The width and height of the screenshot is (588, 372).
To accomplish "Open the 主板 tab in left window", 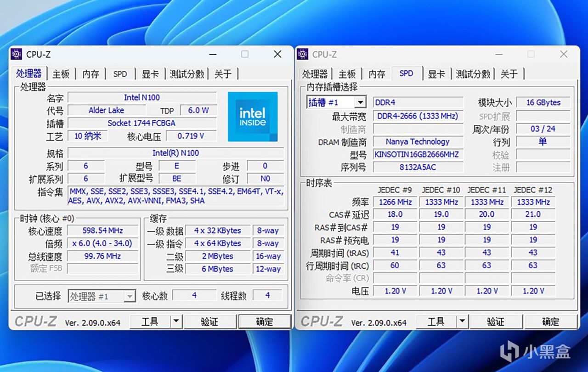I will click(x=61, y=74).
